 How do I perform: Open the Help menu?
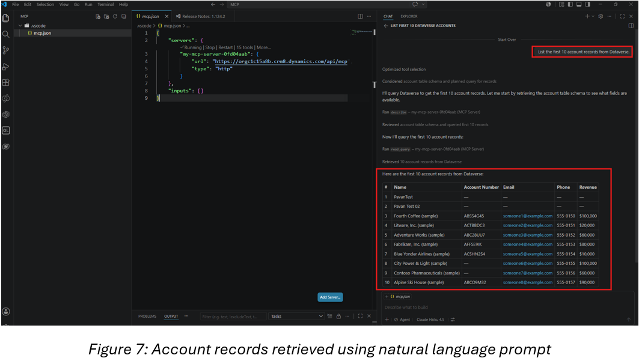click(123, 4)
